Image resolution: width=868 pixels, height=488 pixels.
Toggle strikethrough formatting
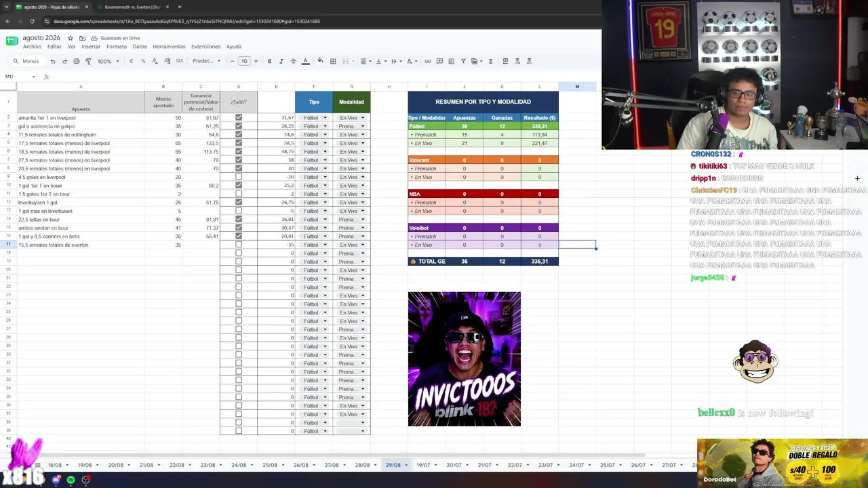[x=293, y=61]
